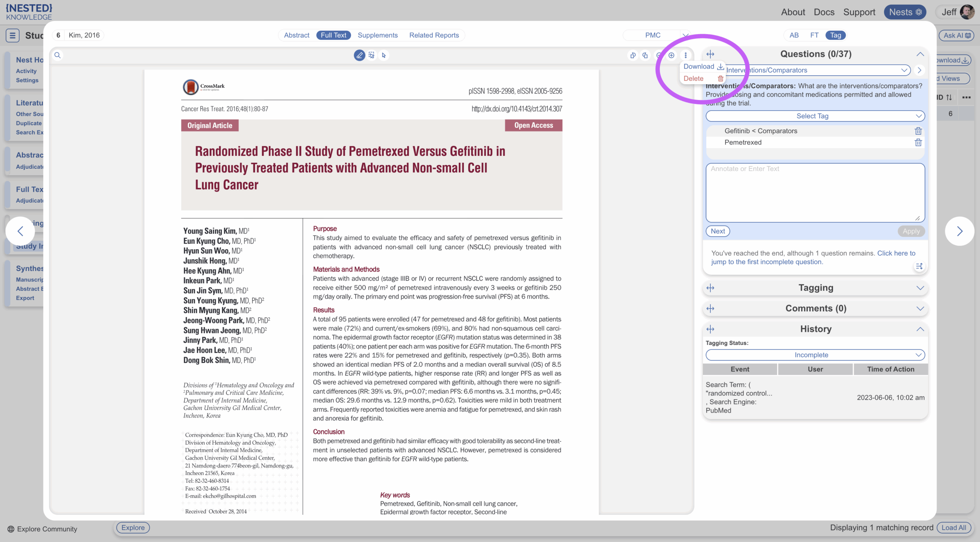Switch the right panel to AB mode
980x542 pixels.
(794, 35)
